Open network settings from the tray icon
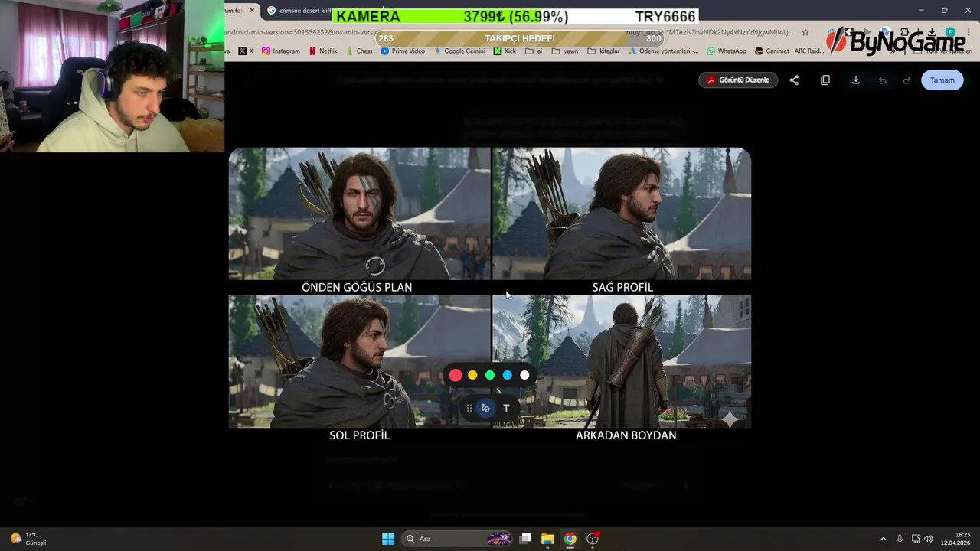Screen dimensions: 980x551 tap(916, 539)
